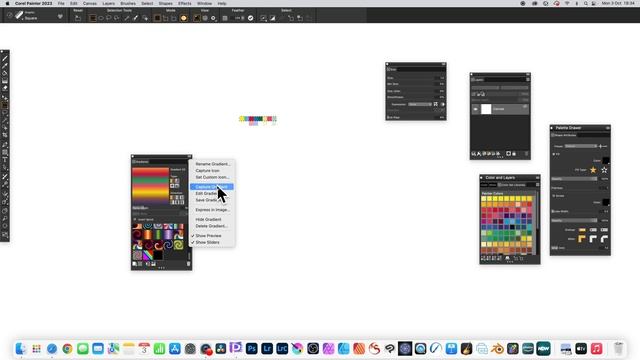Open the Color Set Libraries panel options

pos(537,185)
